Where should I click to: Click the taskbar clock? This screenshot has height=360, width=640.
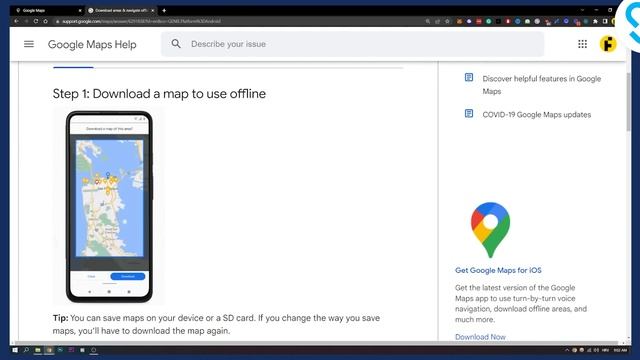620,350
